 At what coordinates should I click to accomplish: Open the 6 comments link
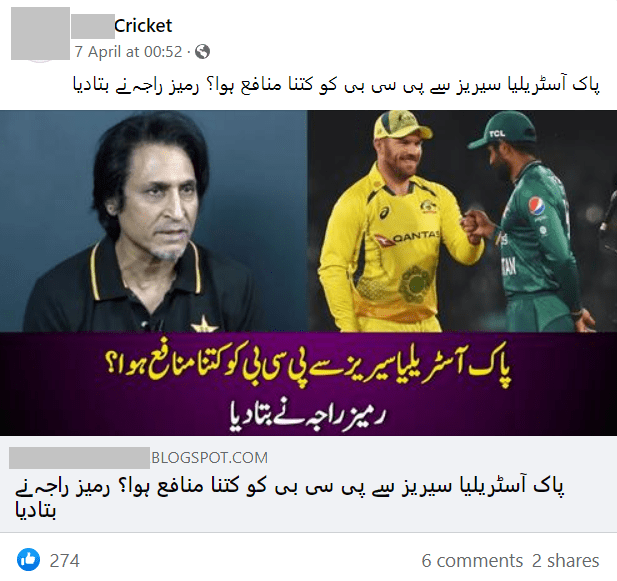tap(472, 561)
